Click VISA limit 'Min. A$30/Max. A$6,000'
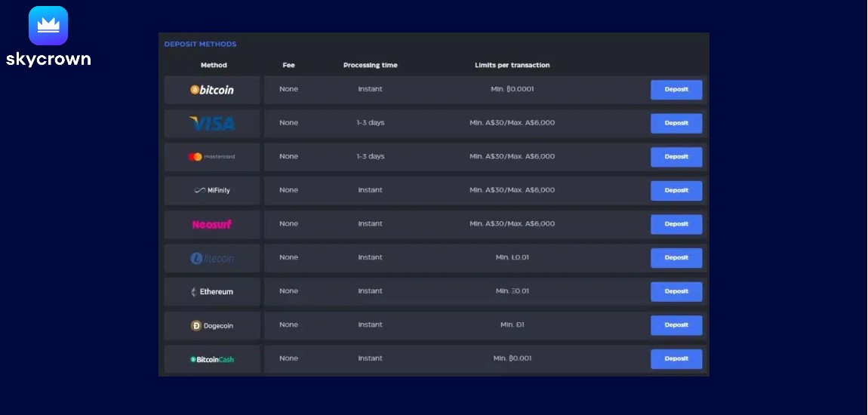Screen dimensions: 868x415 512,123
